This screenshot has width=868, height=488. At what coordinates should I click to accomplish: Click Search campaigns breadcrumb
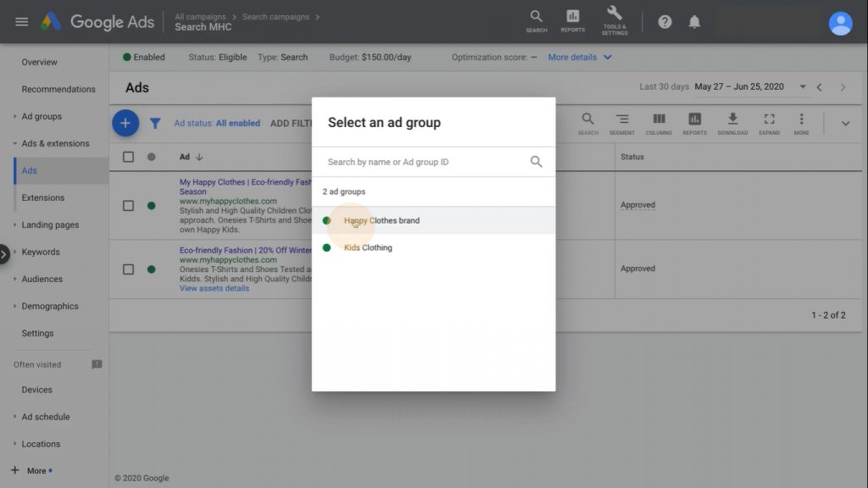275,17
